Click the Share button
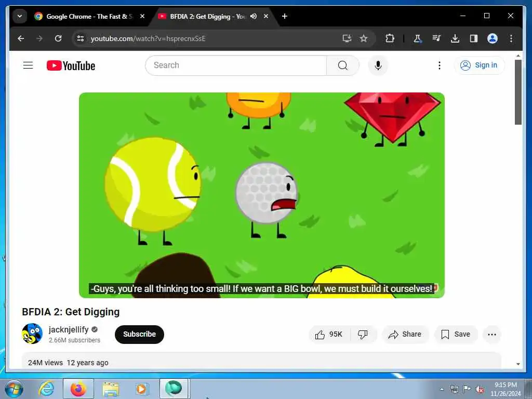The image size is (532, 399). pos(405,335)
